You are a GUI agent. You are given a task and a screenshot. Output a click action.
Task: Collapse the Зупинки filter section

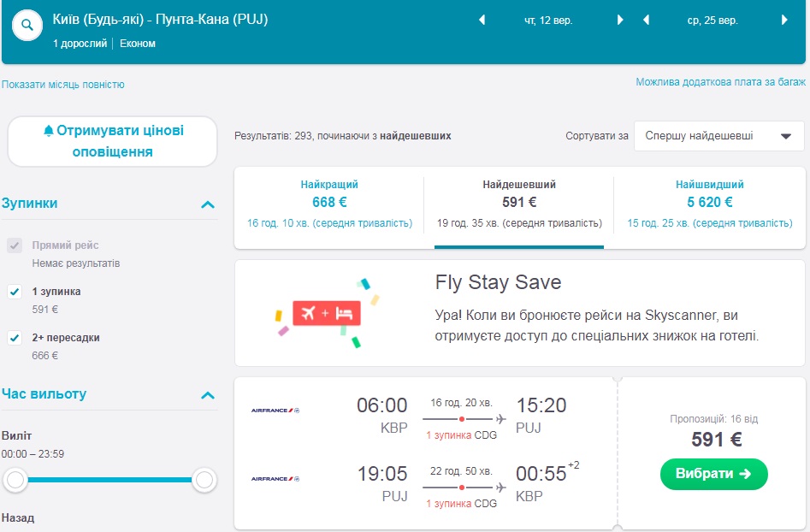pyautogui.click(x=207, y=204)
